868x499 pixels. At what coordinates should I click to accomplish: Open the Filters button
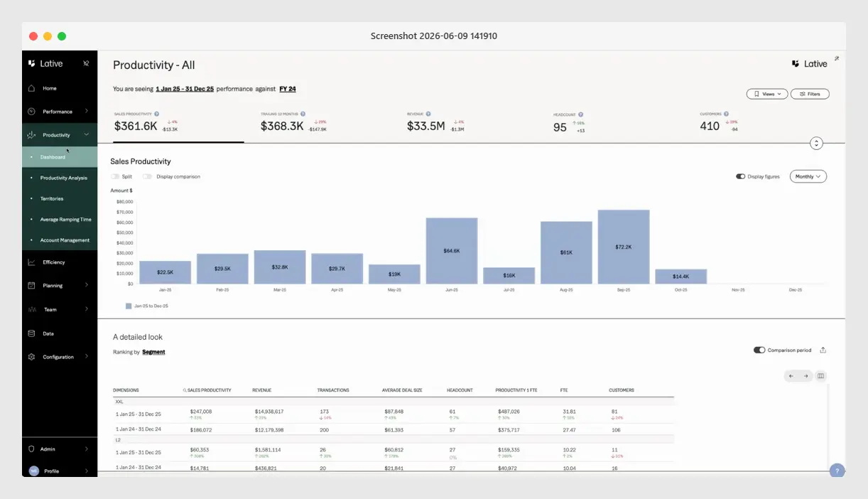(810, 94)
